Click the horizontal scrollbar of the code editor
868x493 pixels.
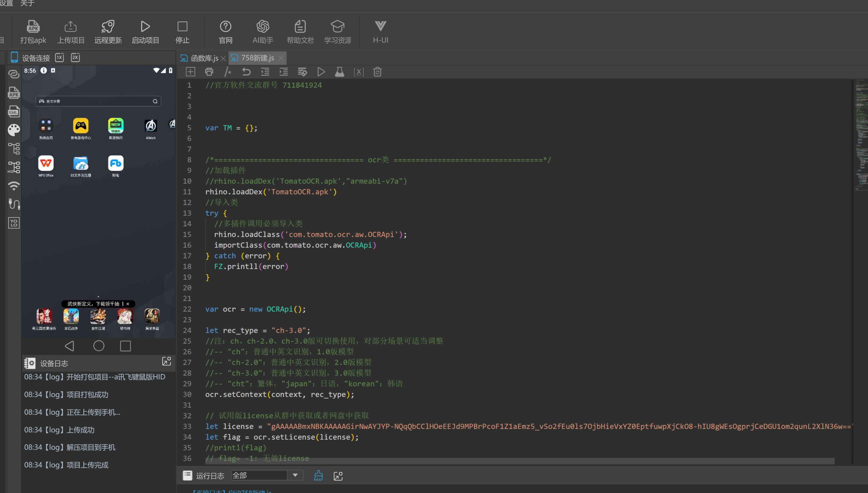click(x=520, y=461)
